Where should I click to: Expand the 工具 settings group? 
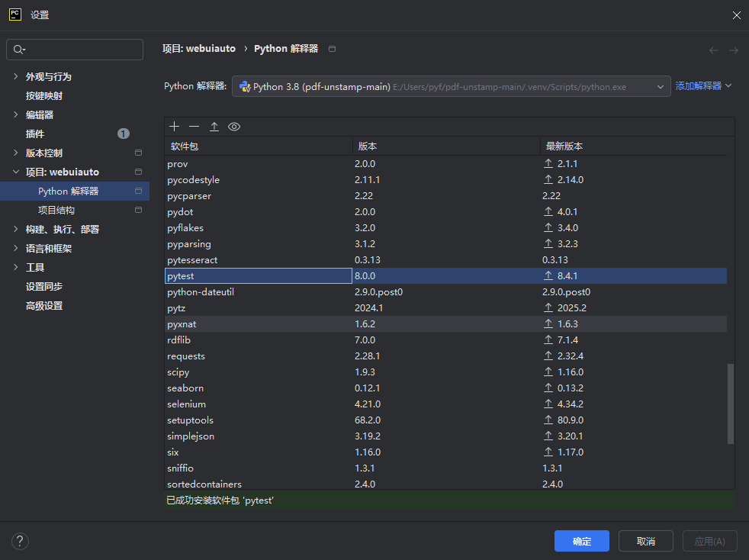click(x=16, y=267)
